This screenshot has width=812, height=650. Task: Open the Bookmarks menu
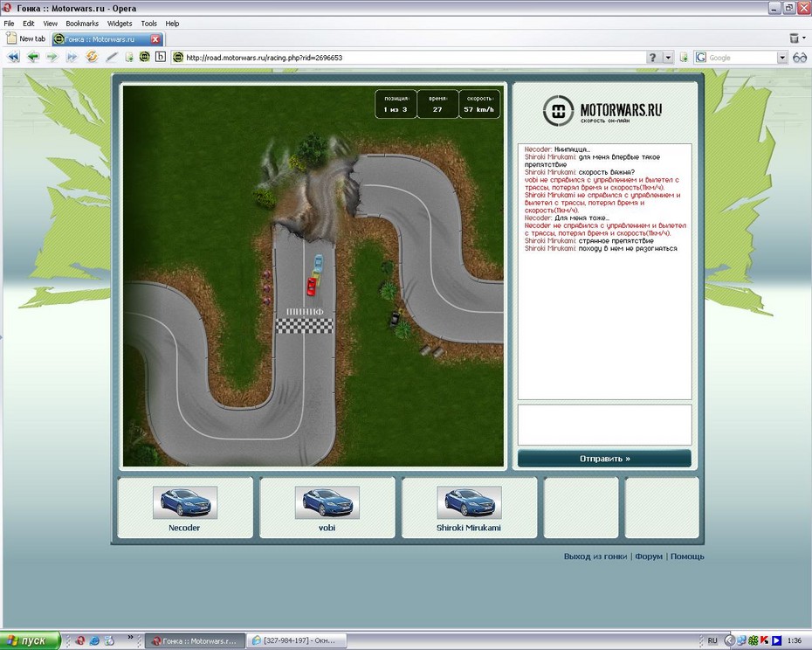click(x=82, y=24)
